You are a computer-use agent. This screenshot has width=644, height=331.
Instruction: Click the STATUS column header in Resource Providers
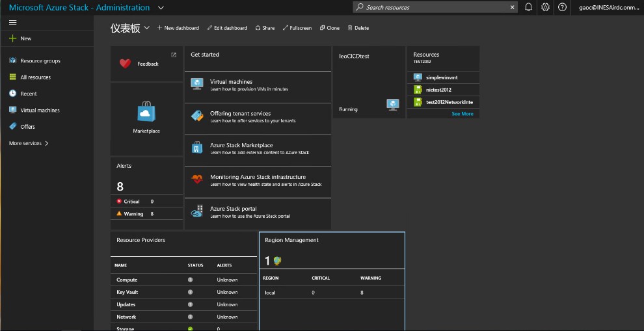point(196,265)
